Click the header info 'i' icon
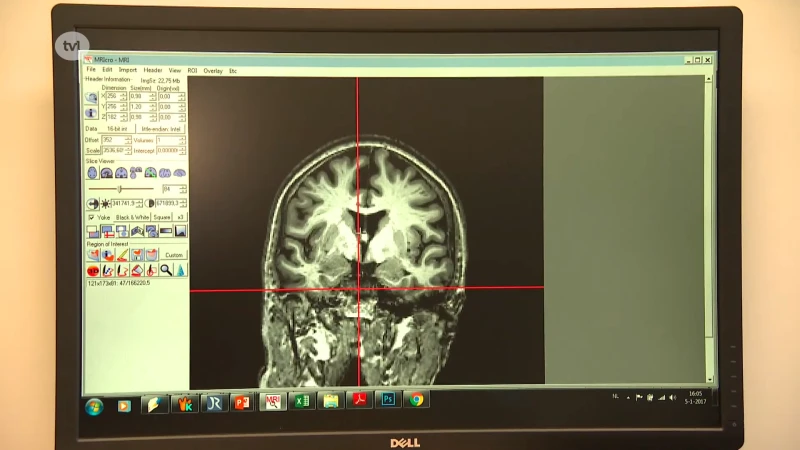The height and width of the screenshot is (450, 800). click(91, 113)
